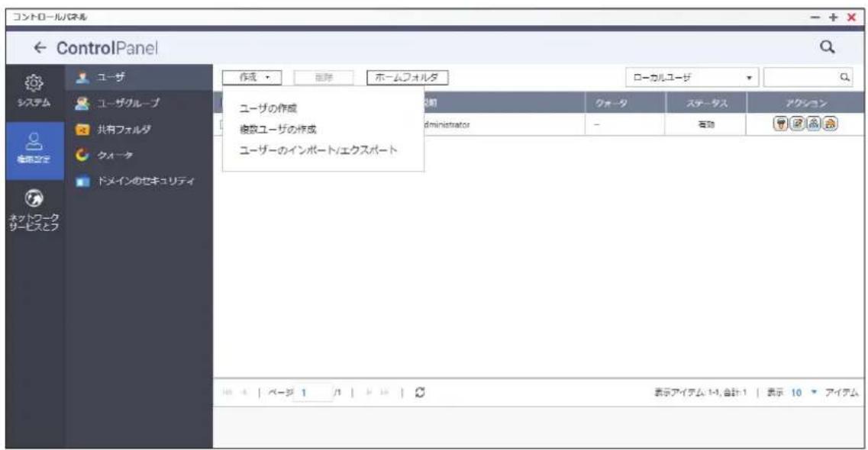Click the icon beside ドメインのセキュリティ
868x450 pixels.
(x=82, y=181)
